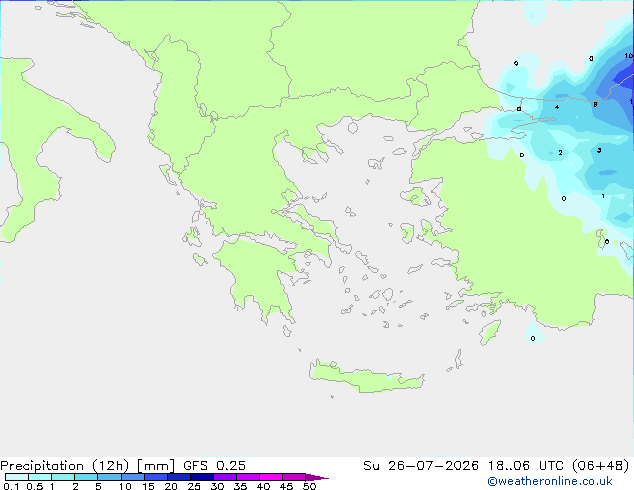This screenshot has width=634, height=490.
Task: Click the 'Su 26-07-2026' date text
Action: (421, 466)
